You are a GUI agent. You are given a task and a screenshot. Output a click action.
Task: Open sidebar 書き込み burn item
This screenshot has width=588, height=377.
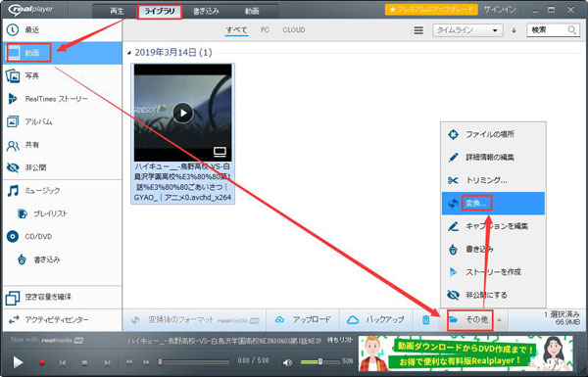[x=62, y=259]
